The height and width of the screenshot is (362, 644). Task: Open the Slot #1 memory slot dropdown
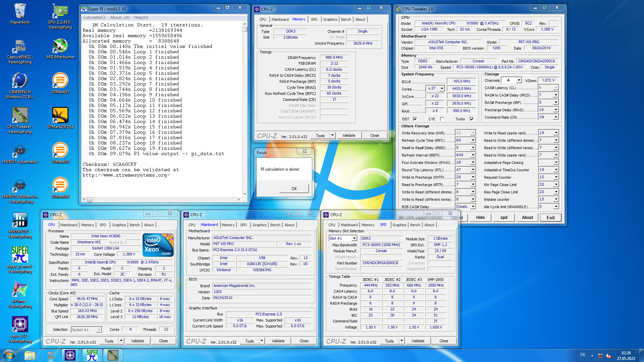pyautogui.click(x=354, y=238)
